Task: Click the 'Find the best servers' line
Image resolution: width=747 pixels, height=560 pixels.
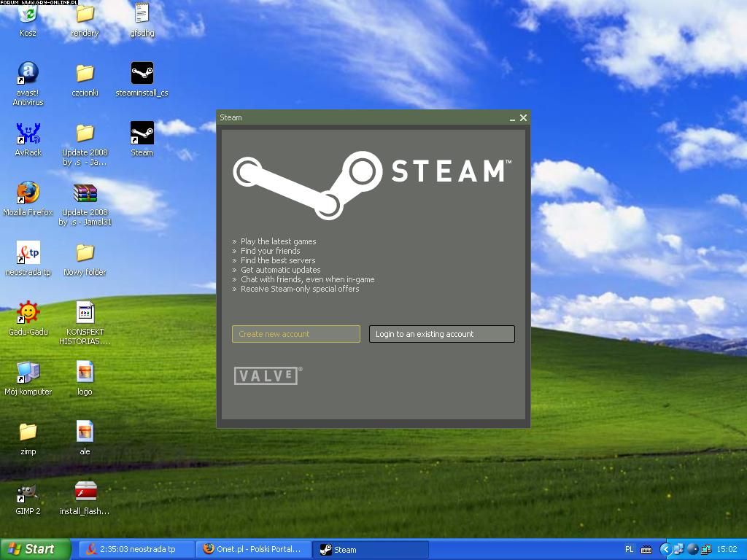Action: click(x=278, y=260)
